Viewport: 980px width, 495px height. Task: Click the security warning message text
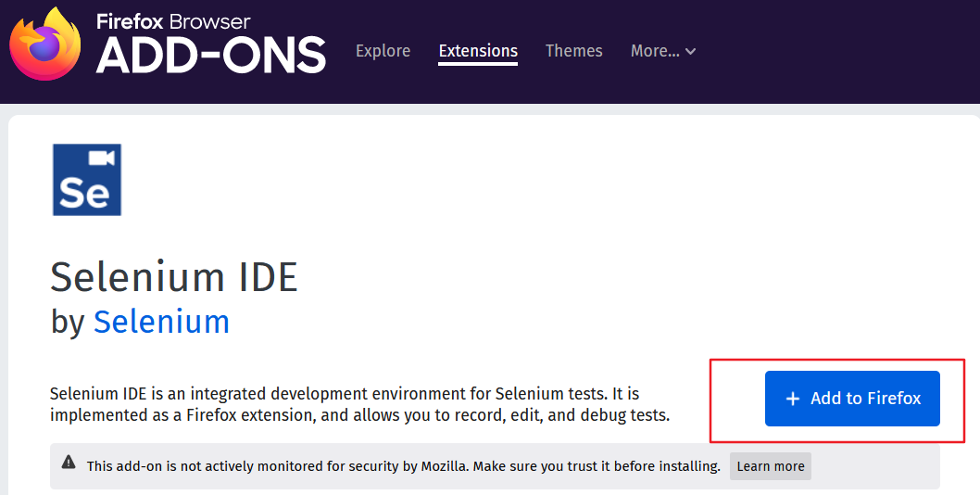click(404, 466)
